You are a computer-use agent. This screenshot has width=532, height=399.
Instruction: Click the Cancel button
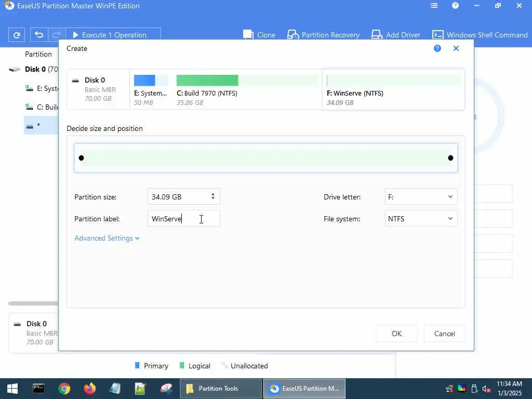(445, 334)
